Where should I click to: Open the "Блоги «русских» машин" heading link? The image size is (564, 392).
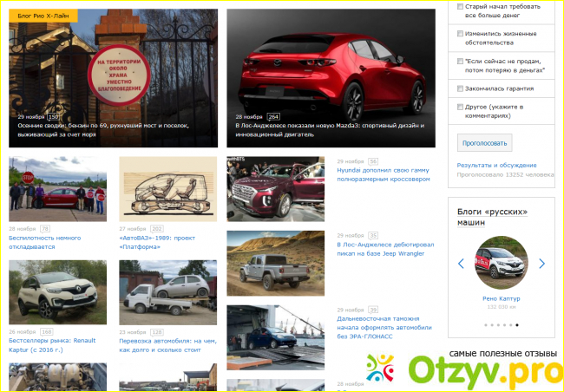(x=492, y=217)
